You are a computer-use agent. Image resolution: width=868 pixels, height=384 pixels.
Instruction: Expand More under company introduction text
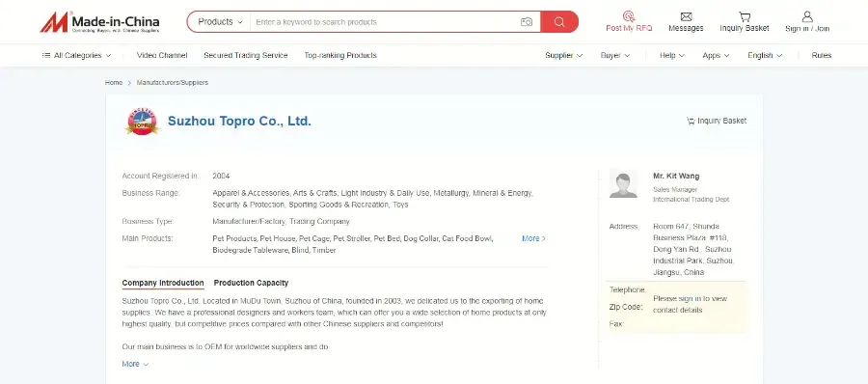click(x=135, y=364)
